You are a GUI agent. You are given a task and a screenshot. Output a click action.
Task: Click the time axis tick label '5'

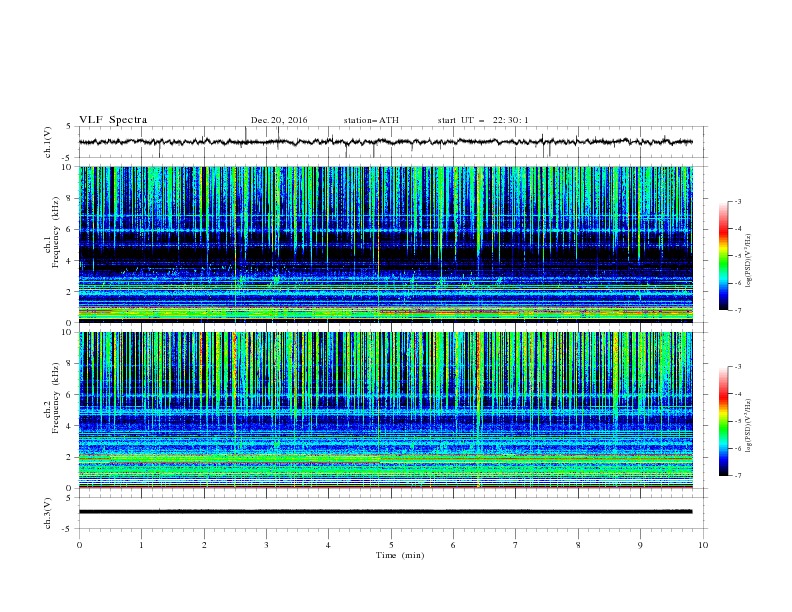(x=391, y=545)
